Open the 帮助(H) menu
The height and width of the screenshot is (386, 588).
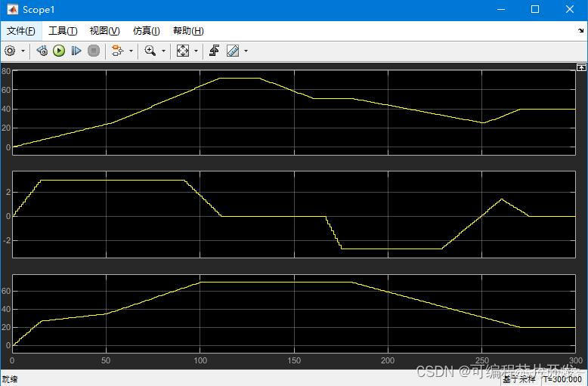(188, 31)
